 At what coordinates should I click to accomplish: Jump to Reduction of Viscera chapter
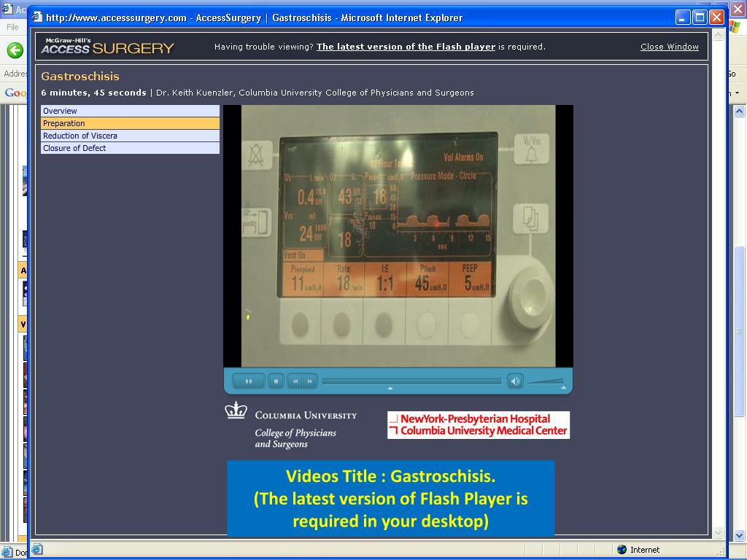coord(130,136)
